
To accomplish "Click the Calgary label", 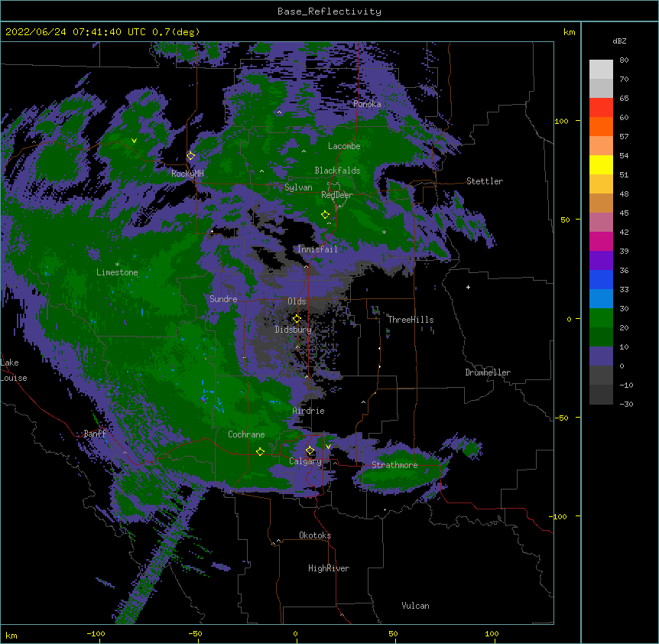I will [306, 461].
